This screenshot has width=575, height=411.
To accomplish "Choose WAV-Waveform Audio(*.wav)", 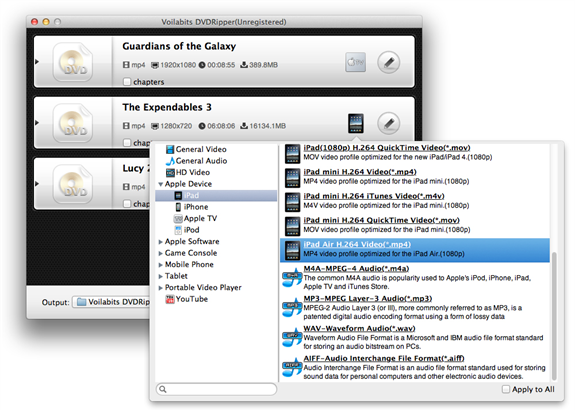I will point(359,329).
